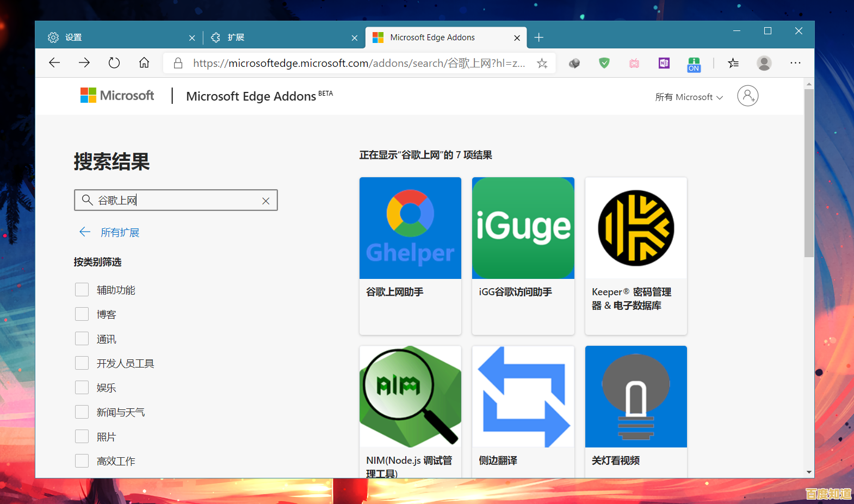854x504 pixels.
Task: Open the favorites list icon
Action: click(733, 63)
